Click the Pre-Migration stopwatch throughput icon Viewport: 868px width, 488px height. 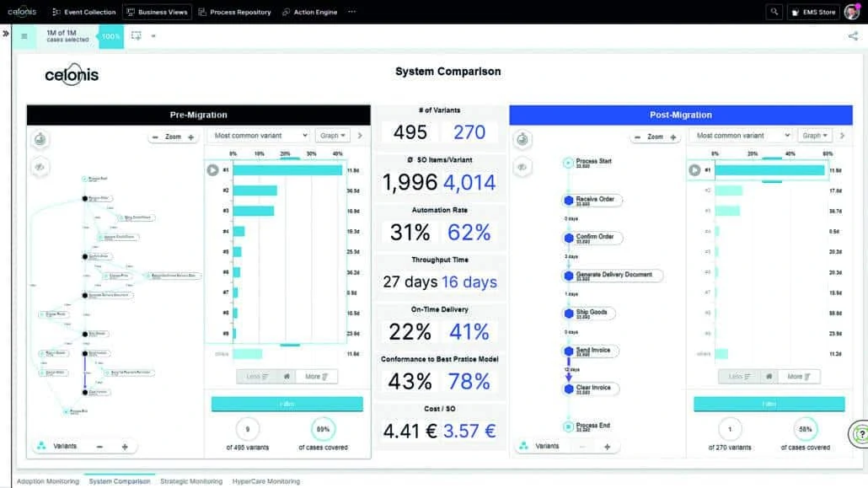click(40, 139)
